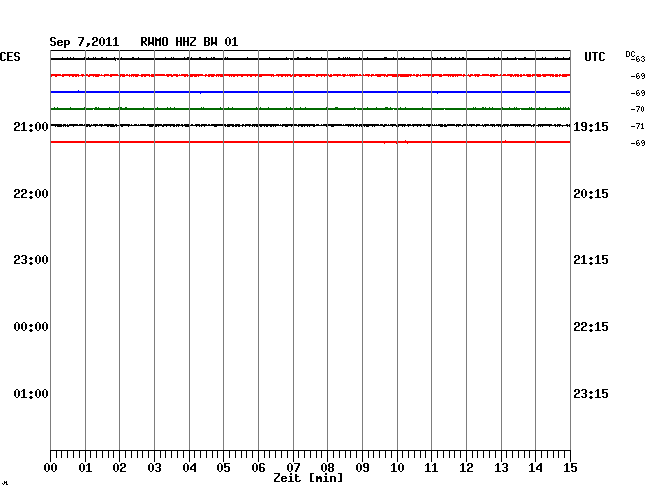Click the black trace at 21:00
The image size is (650, 494).
pos(310,125)
